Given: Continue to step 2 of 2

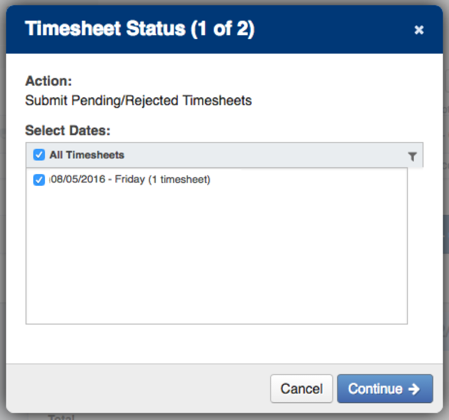Looking at the screenshot, I should (x=385, y=389).
